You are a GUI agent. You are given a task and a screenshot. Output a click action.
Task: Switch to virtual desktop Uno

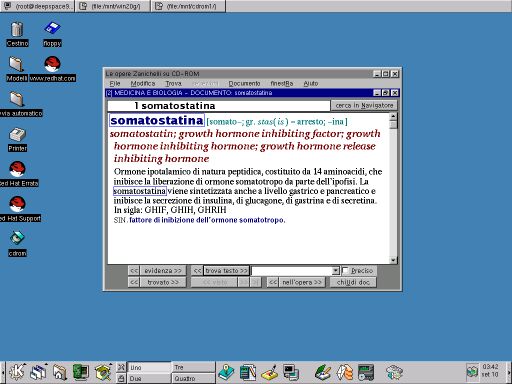[x=149, y=367]
